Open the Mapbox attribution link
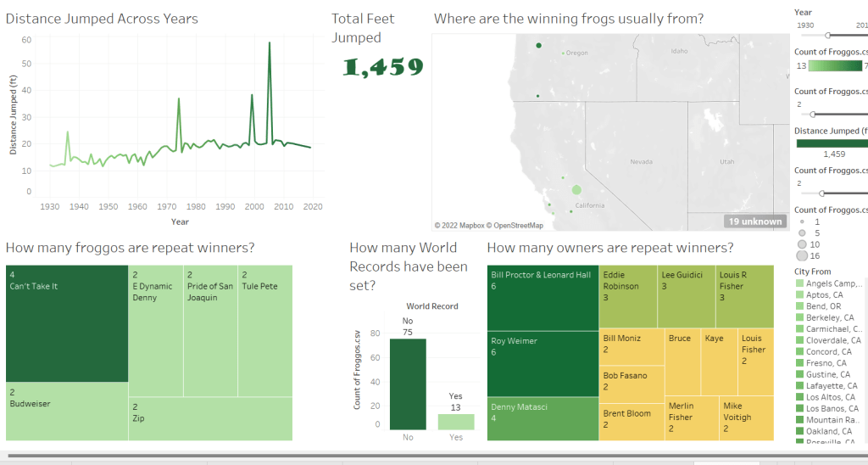The width and height of the screenshot is (868, 465). pyautogui.click(x=465, y=226)
